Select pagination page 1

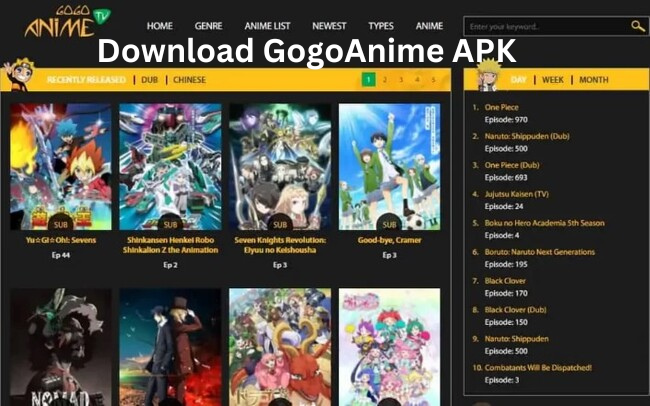click(x=369, y=80)
